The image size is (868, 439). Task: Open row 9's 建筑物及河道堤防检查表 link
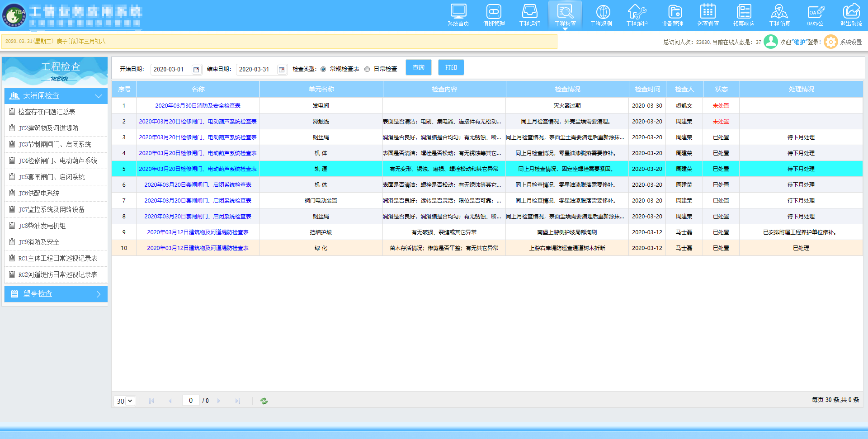[x=198, y=232]
